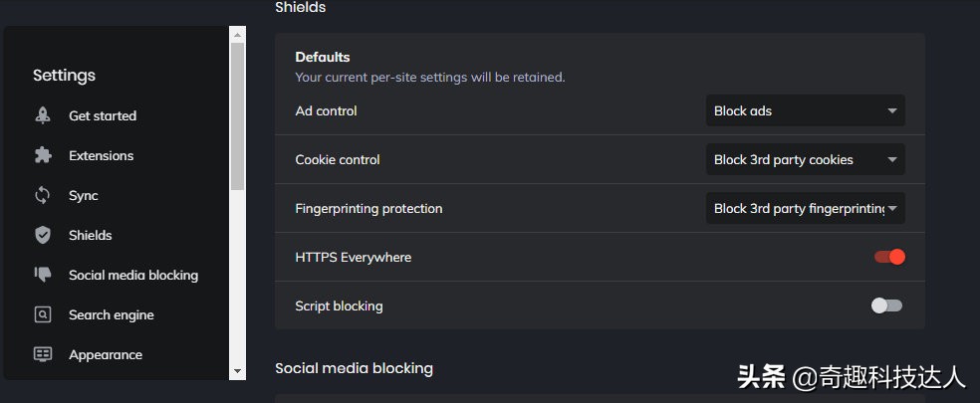Expand the Fingerprinting protection dropdown

(805, 208)
